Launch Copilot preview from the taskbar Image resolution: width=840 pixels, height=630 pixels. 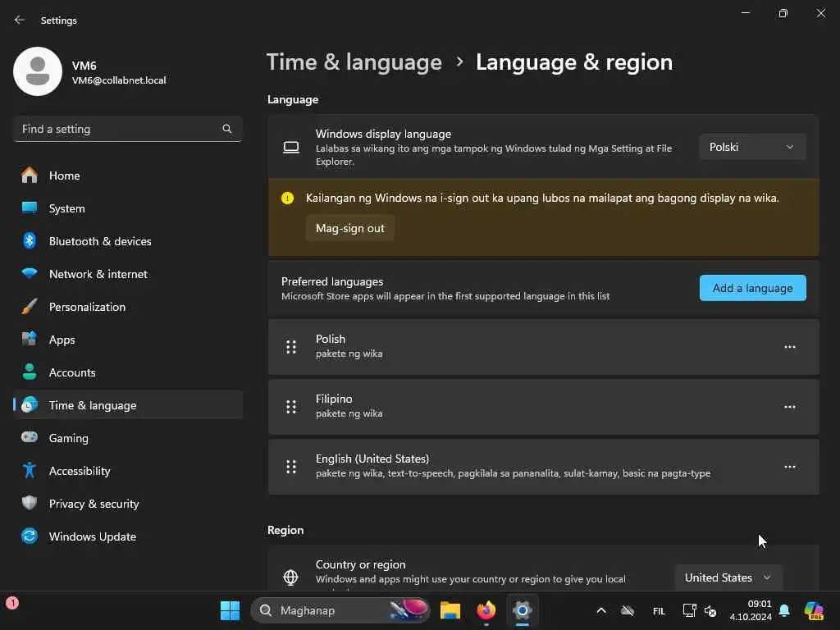[x=814, y=610]
